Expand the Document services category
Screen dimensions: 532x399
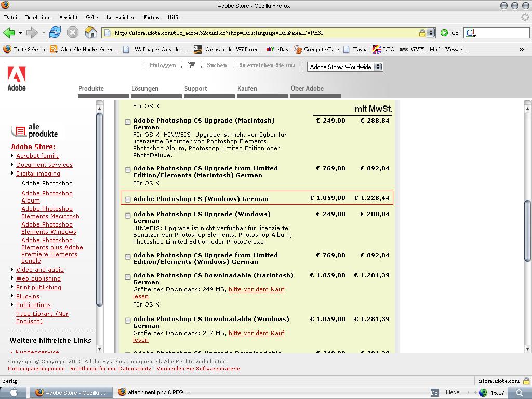click(12, 164)
